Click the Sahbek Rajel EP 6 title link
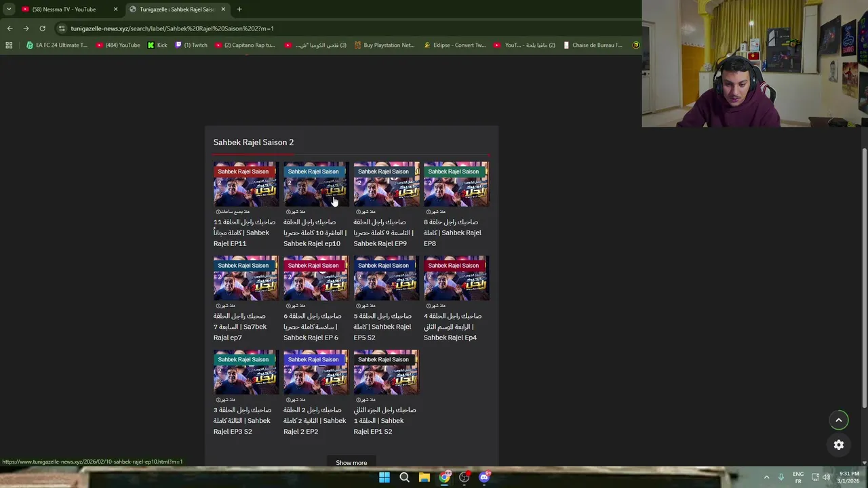 click(x=313, y=327)
